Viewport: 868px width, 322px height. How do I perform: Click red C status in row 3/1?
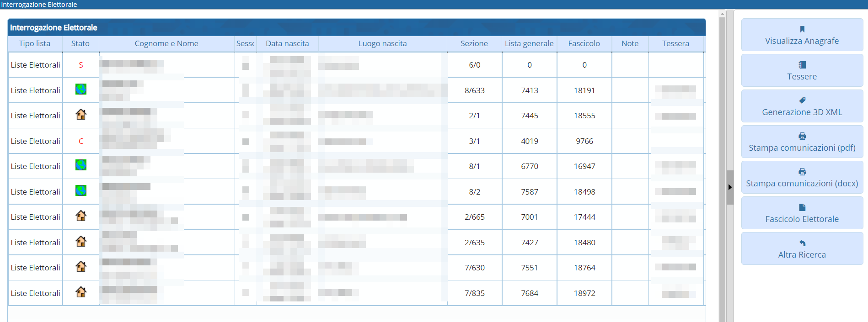pyautogui.click(x=81, y=141)
